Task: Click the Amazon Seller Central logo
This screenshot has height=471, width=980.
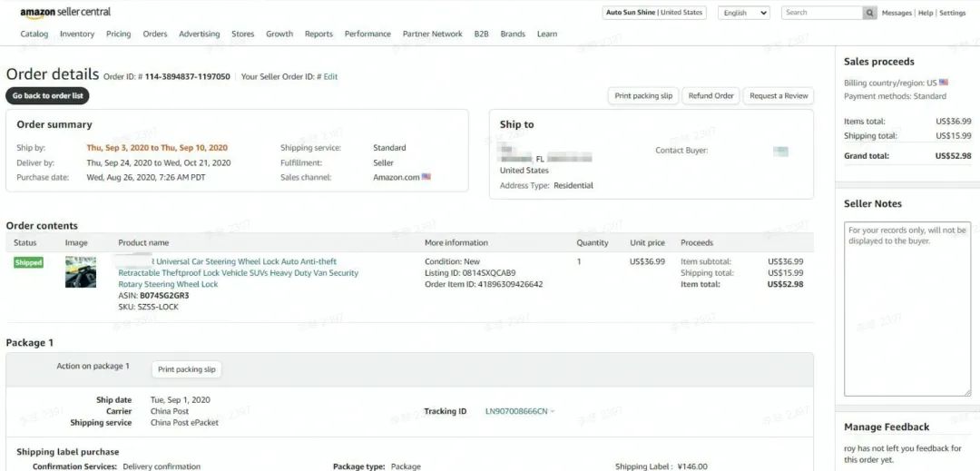Action: point(65,12)
